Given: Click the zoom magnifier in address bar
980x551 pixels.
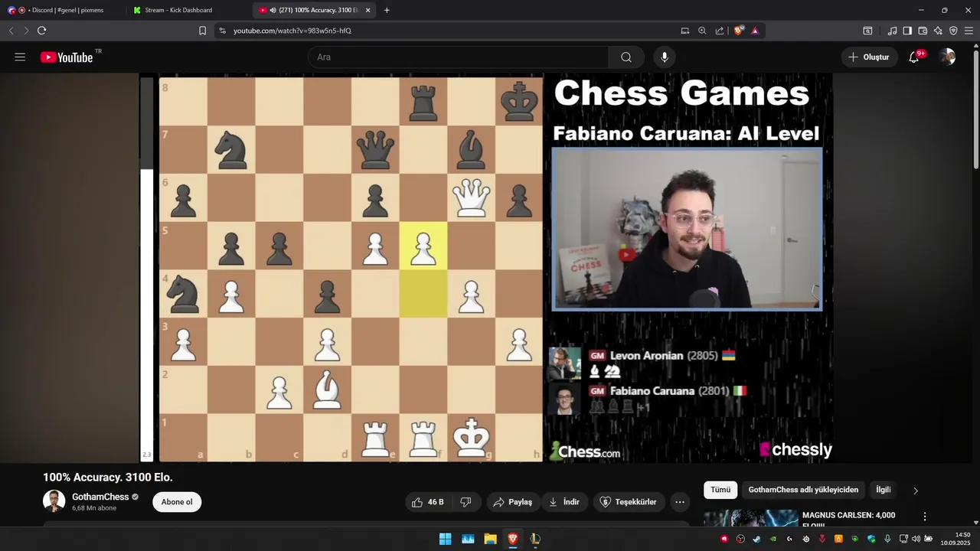Looking at the screenshot, I should click(x=702, y=31).
